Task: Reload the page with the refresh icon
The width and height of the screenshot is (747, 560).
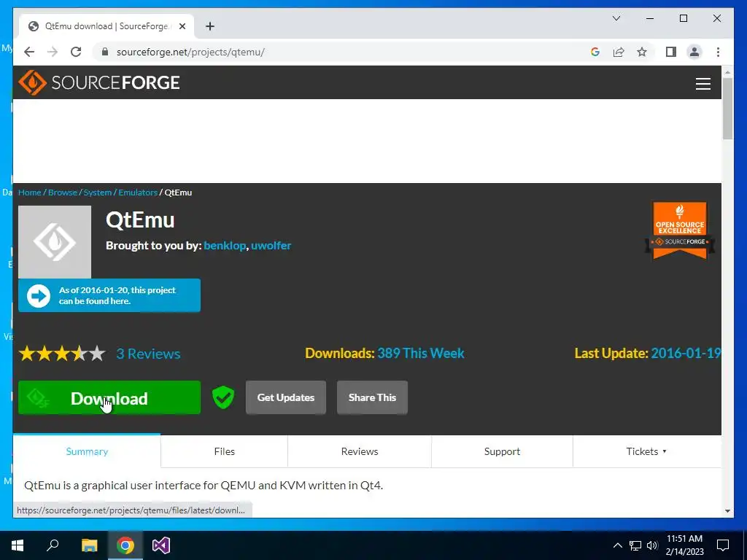Action: tap(76, 52)
